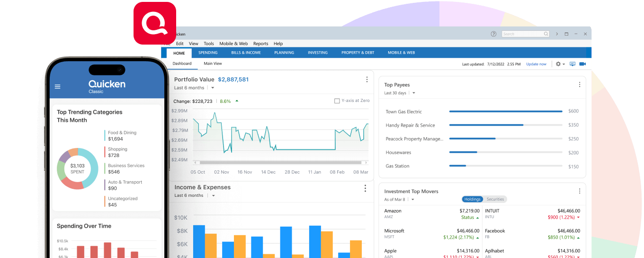644x258 pixels.
Task: Open the settings gear menu
Action: [558, 64]
